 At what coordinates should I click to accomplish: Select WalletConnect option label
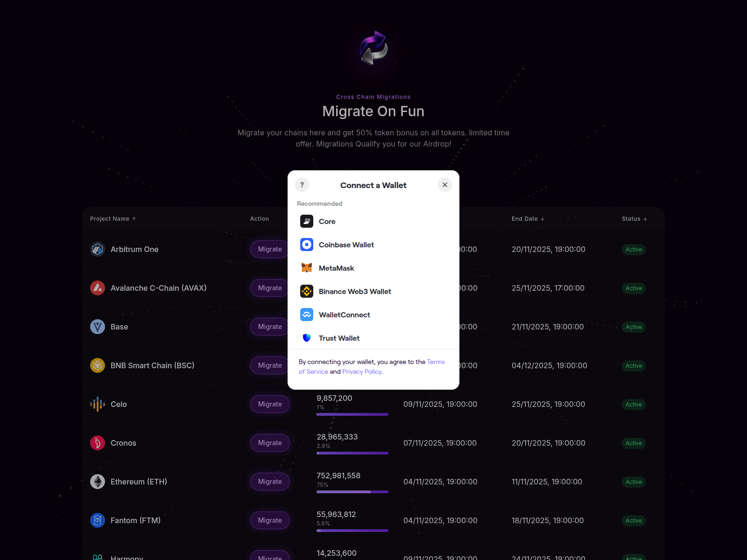pyautogui.click(x=345, y=315)
